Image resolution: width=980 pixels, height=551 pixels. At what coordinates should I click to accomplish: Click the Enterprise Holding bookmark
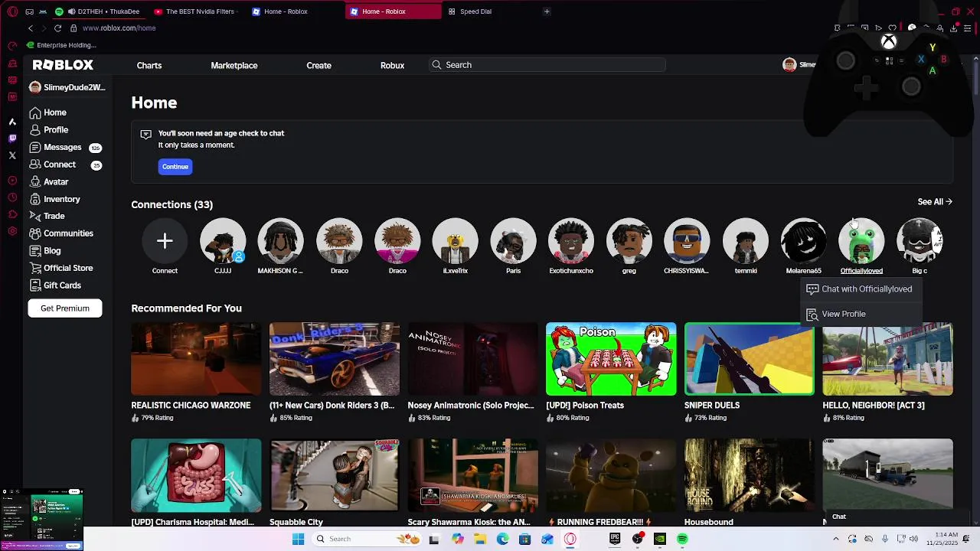(x=60, y=45)
